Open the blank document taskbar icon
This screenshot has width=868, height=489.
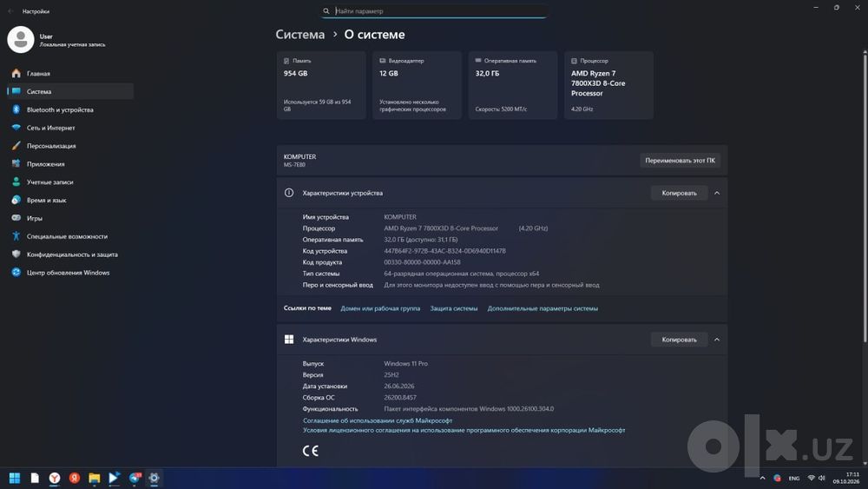(35, 478)
